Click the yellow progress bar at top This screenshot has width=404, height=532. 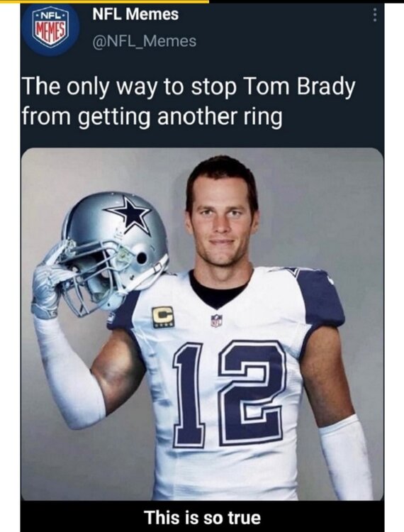pos(104,1)
